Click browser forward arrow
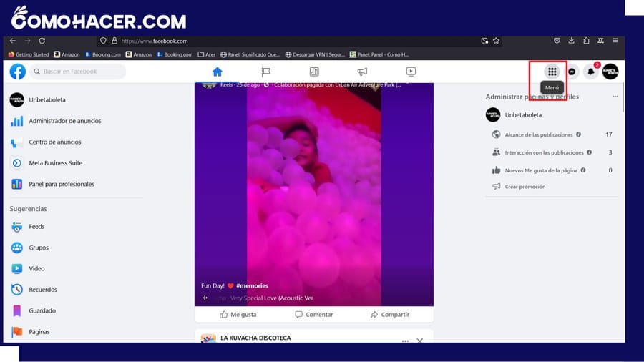 27,41
